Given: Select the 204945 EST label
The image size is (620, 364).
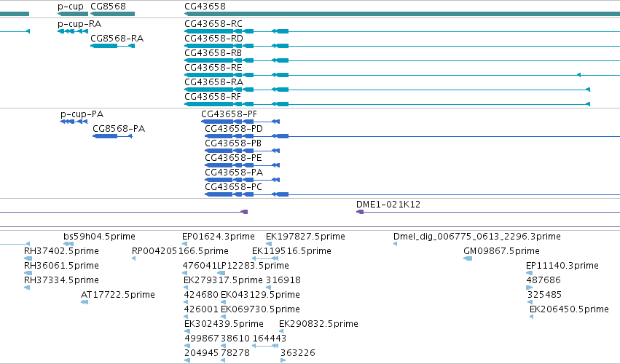Looking at the screenshot, I should click(201, 353).
